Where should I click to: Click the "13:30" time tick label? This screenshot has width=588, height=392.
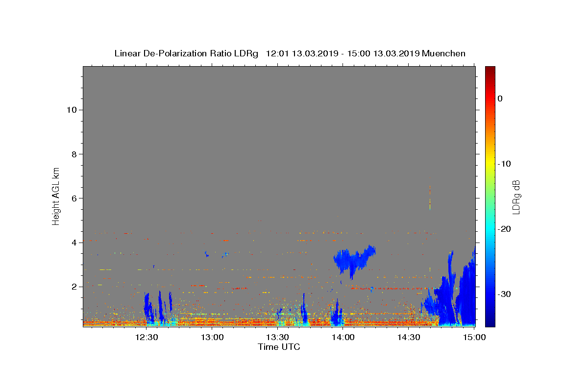coord(277,337)
